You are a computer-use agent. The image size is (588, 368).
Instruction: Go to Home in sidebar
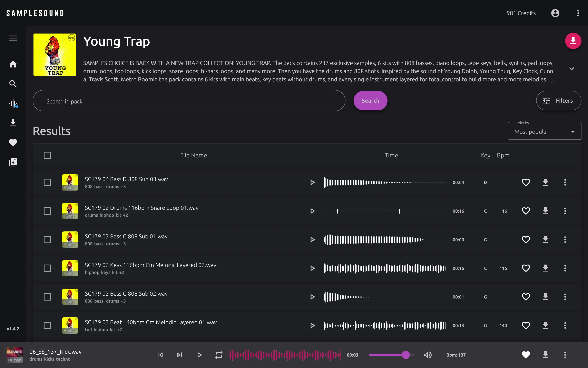click(13, 64)
